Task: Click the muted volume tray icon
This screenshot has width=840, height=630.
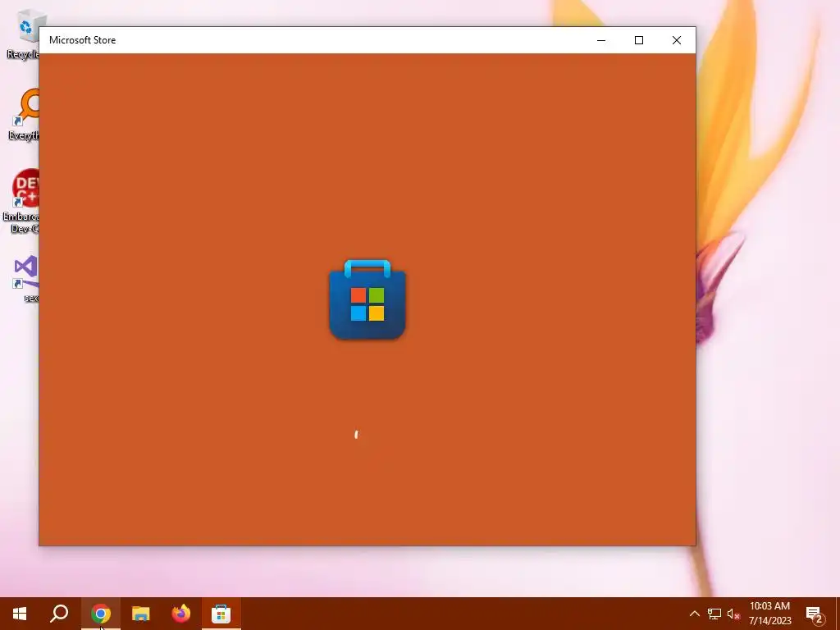Action: point(733,614)
